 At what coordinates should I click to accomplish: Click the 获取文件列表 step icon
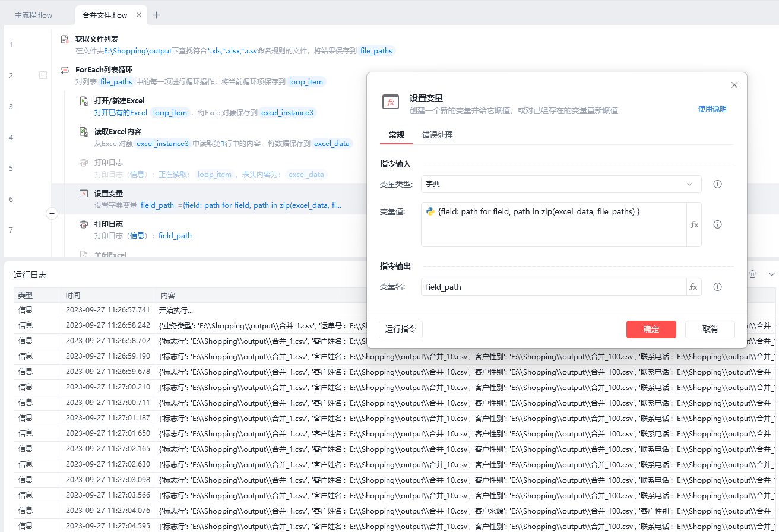[65, 39]
